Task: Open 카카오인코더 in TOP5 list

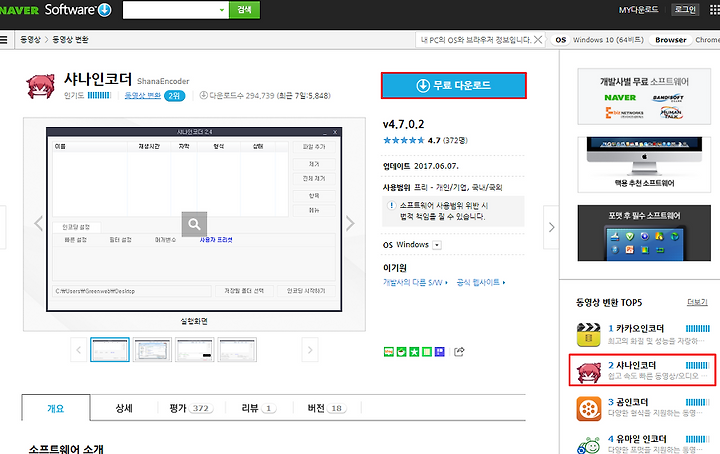Action: 640,329
